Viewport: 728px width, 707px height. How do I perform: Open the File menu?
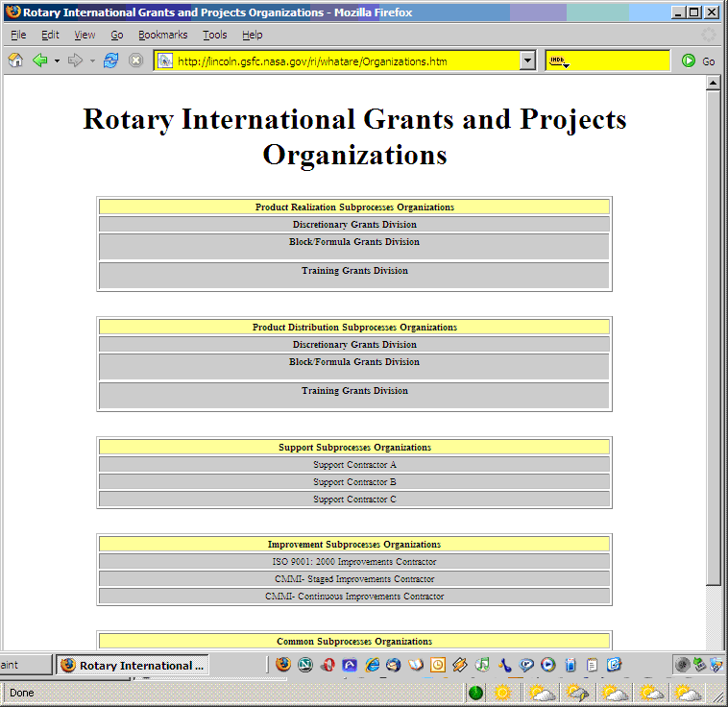point(18,35)
